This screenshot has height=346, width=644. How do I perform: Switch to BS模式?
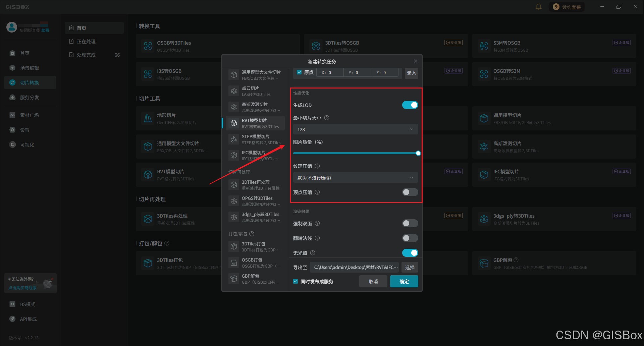pos(30,304)
